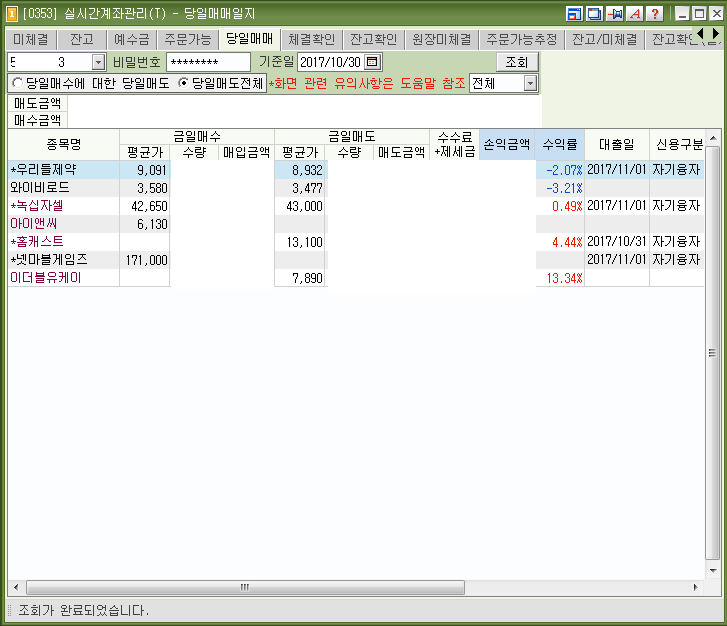Click the 기준일 date field

click(x=331, y=62)
